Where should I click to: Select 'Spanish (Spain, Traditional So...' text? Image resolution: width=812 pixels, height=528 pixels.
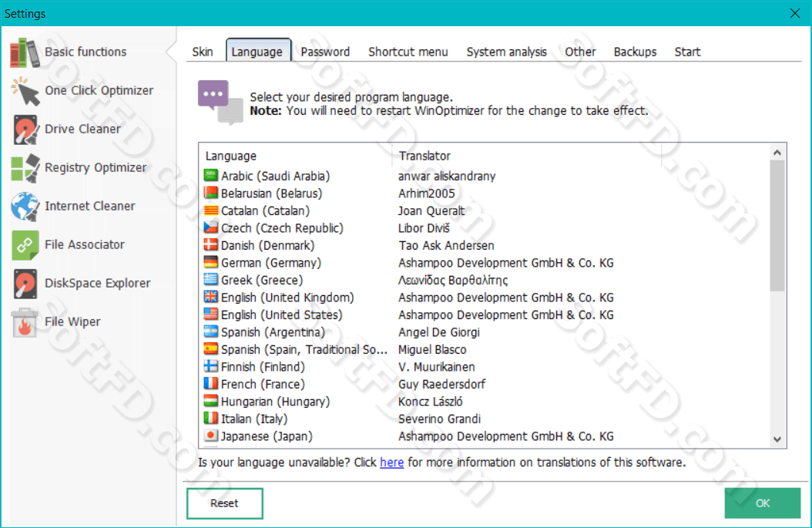coord(304,350)
